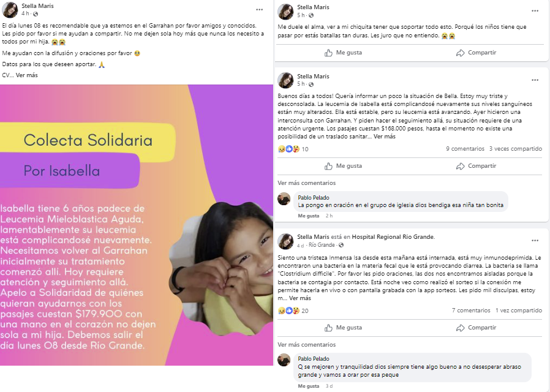Show more comments under the 20-reaction post
The height and width of the screenshot is (392, 550).
[x=307, y=345]
